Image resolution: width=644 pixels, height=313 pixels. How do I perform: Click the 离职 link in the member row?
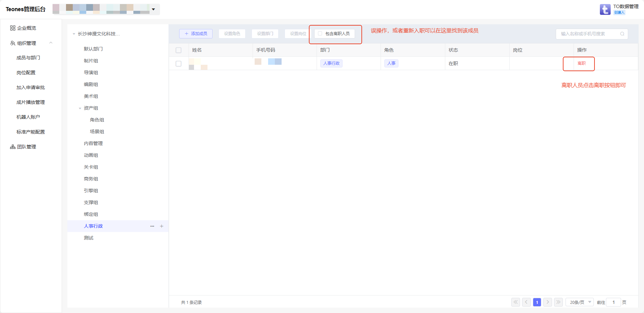[581, 63]
